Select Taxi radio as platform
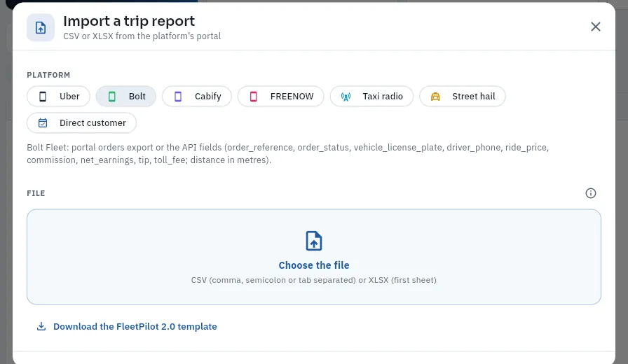 pyautogui.click(x=371, y=97)
